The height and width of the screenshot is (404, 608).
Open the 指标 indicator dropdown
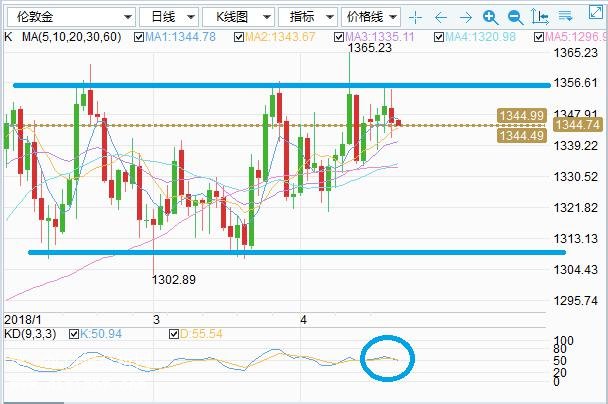(308, 17)
